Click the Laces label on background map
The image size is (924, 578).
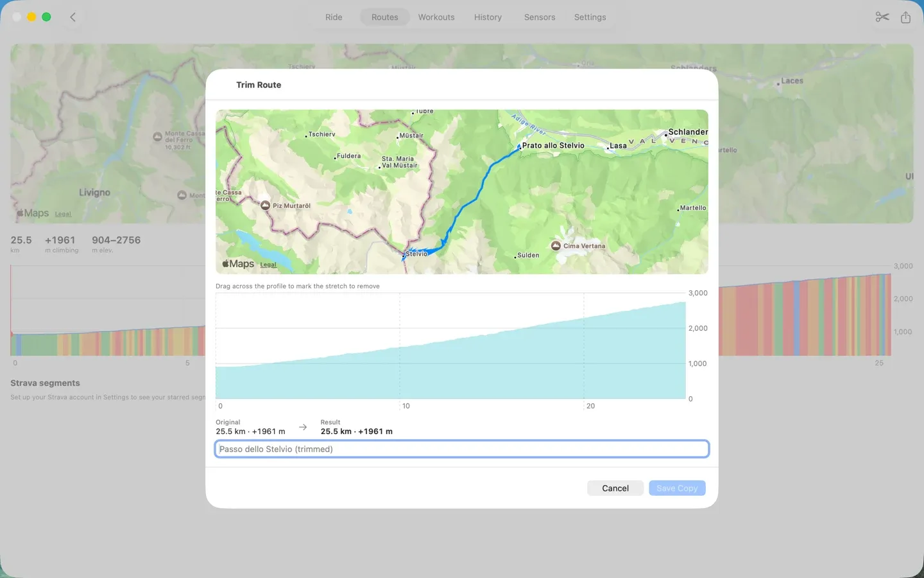pyautogui.click(x=792, y=81)
